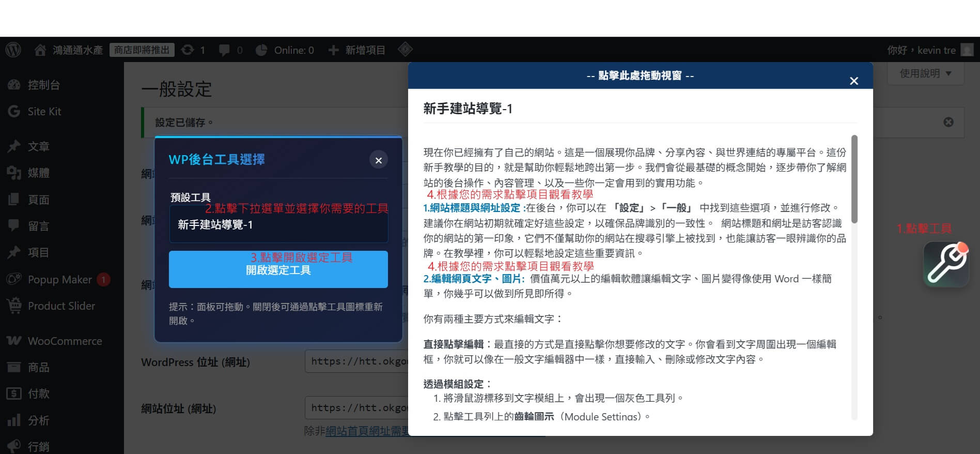980x454 pixels.
Task: Open Product Slider menu item
Action: coord(61,306)
